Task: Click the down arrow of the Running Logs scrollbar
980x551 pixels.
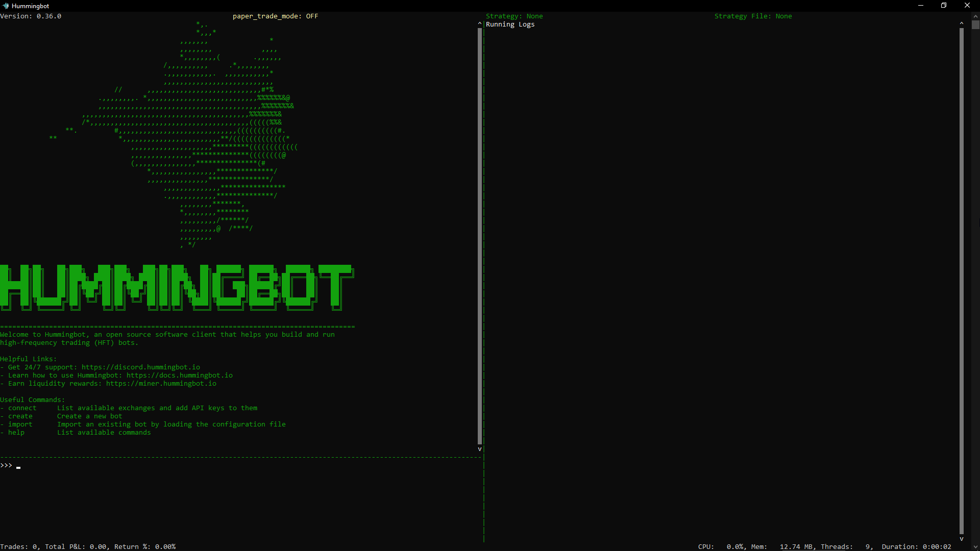Action: [962, 538]
